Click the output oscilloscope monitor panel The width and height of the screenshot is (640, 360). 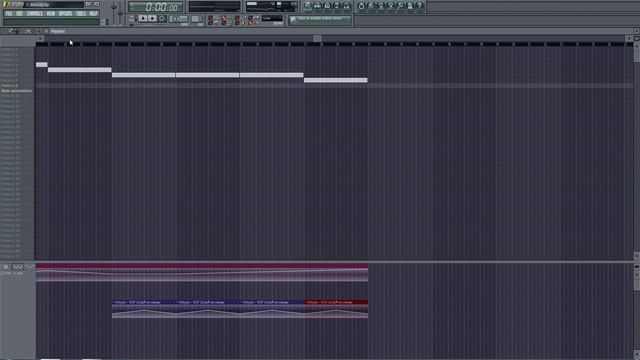click(214, 7)
